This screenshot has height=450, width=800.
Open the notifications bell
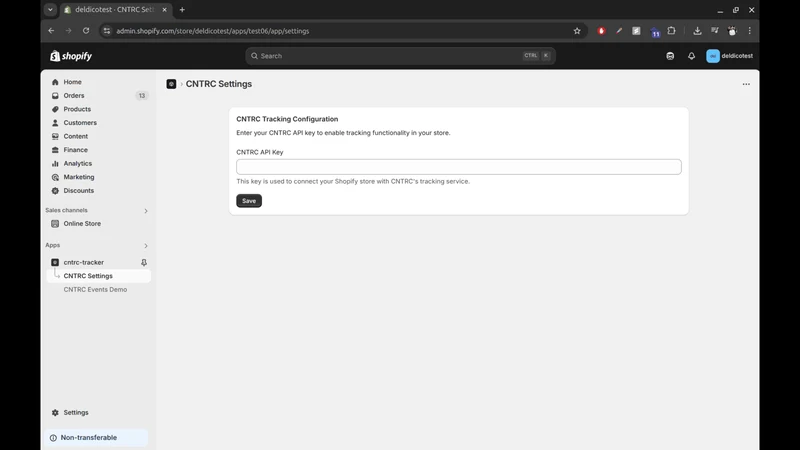(691, 56)
